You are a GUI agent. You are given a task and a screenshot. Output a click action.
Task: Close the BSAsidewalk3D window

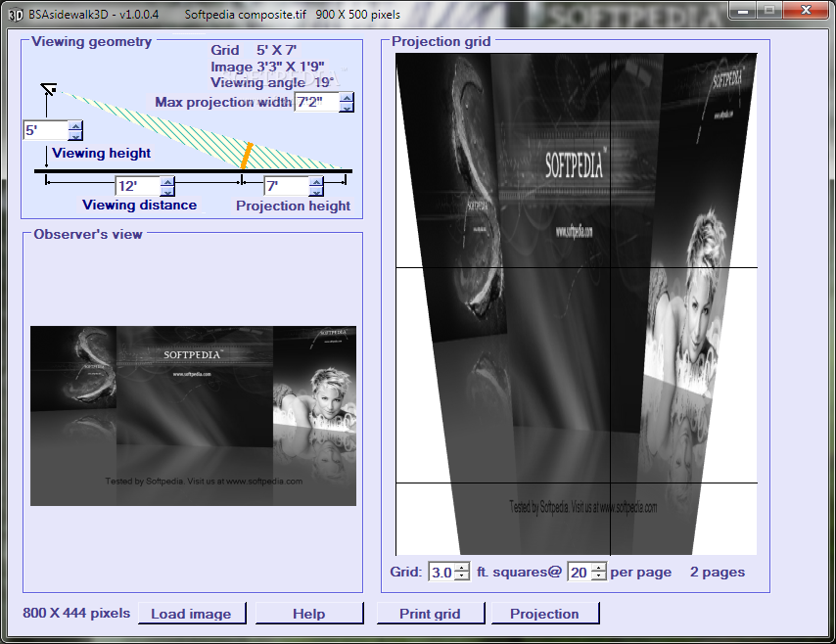click(x=807, y=10)
